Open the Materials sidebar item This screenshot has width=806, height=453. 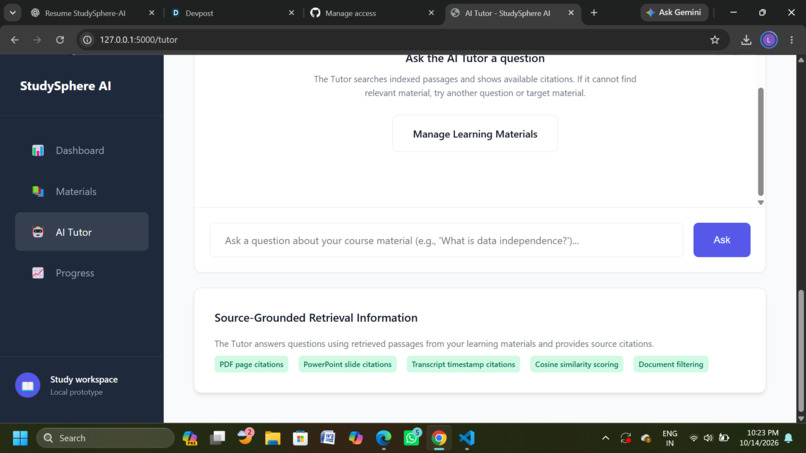pyautogui.click(x=82, y=191)
